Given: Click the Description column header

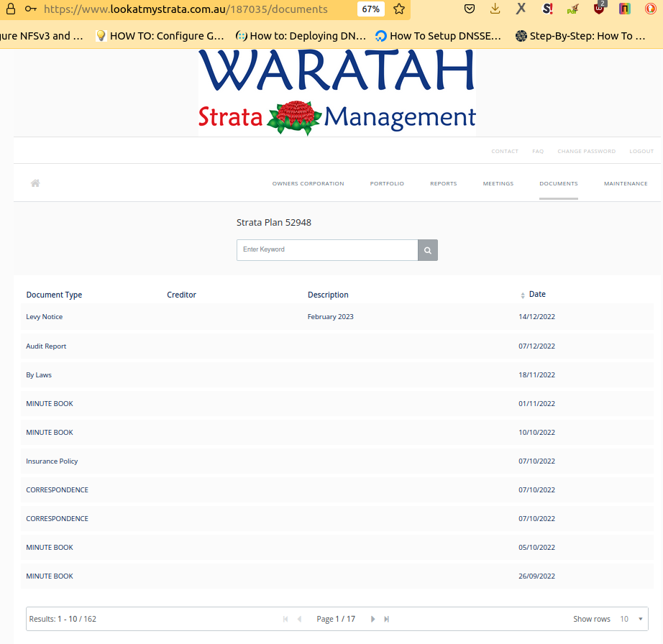Looking at the screenshot, I should click(x=328, y=295).
